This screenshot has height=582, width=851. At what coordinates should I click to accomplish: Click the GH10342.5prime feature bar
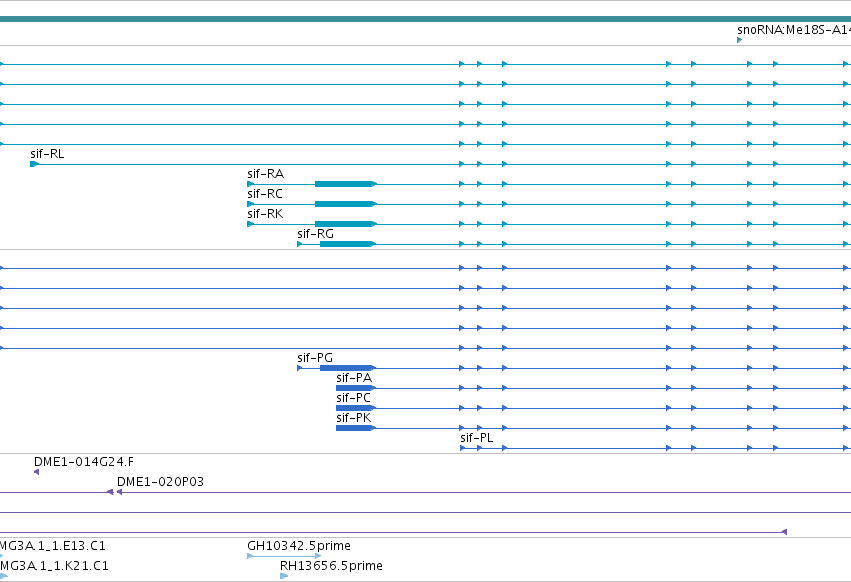pos(284,556)
